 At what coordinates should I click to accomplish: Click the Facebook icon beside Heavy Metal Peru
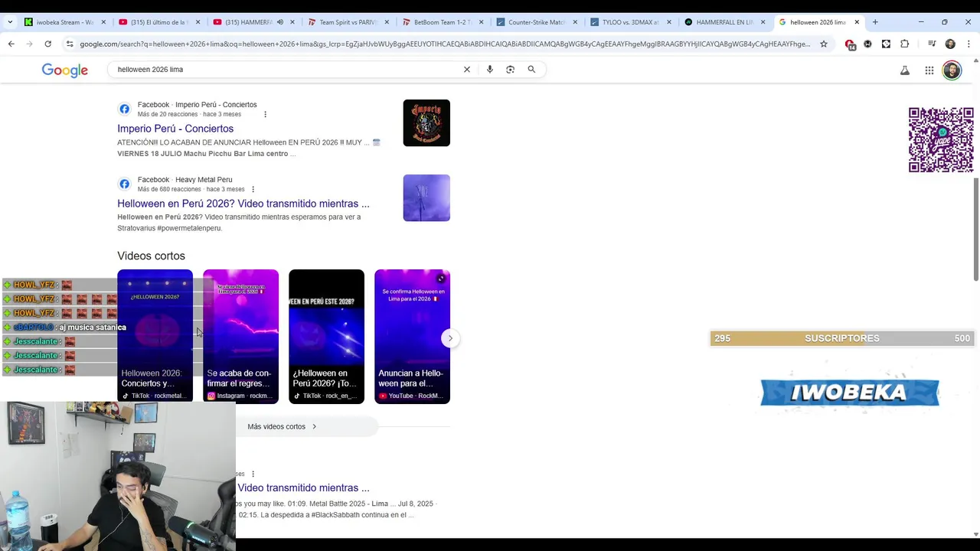[x=124, y=184]
